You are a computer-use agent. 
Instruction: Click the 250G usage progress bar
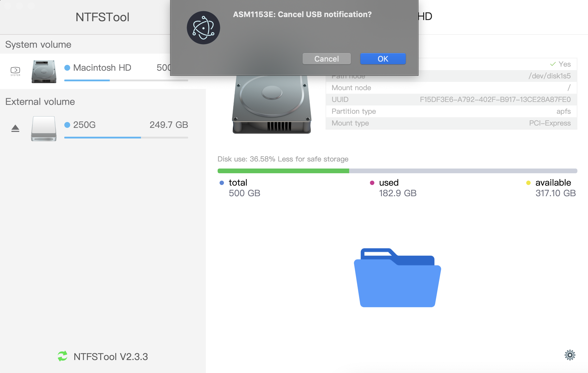tap(126, 137)
